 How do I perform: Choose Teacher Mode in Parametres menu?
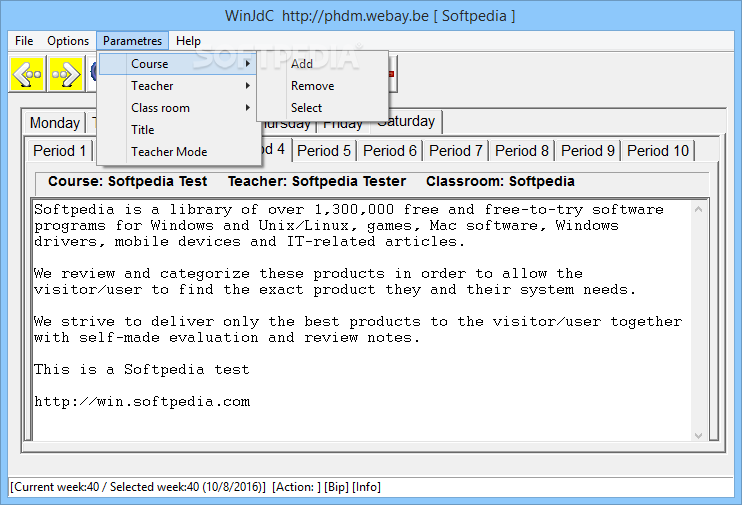[x=177, y=151]
